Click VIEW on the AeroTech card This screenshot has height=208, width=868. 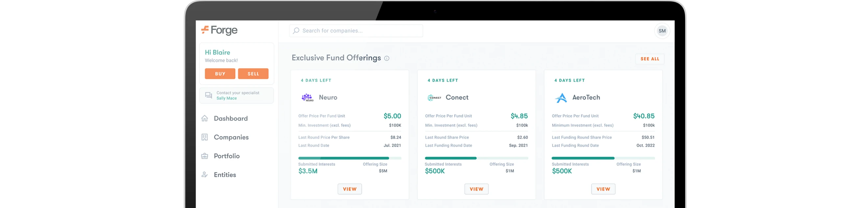(x=603, y=189)
